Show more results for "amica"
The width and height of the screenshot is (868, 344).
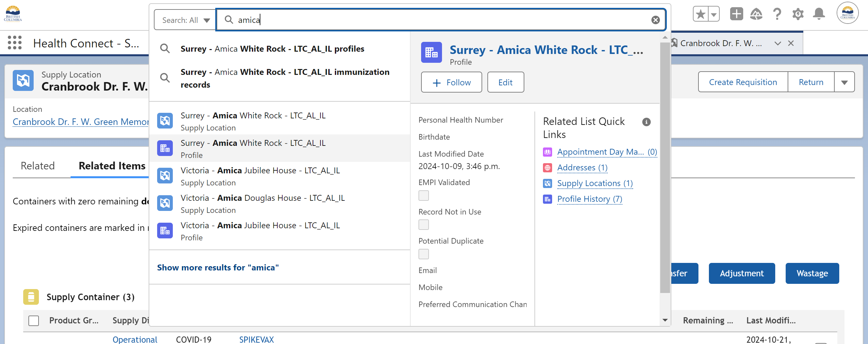point(218,268)
